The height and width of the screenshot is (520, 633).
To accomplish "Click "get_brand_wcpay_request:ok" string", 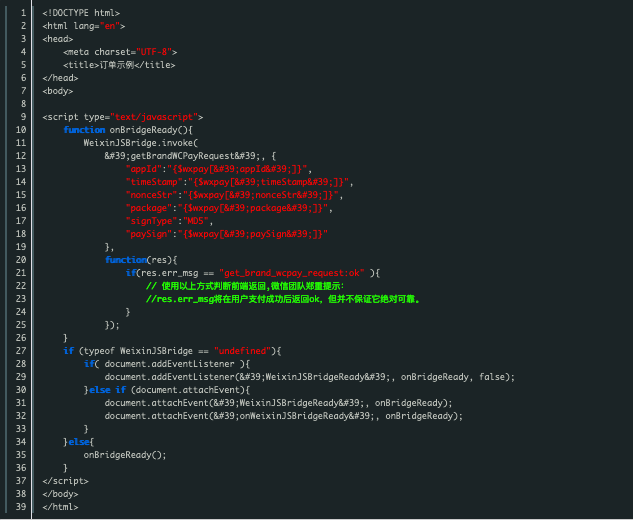I will [291, 273].
